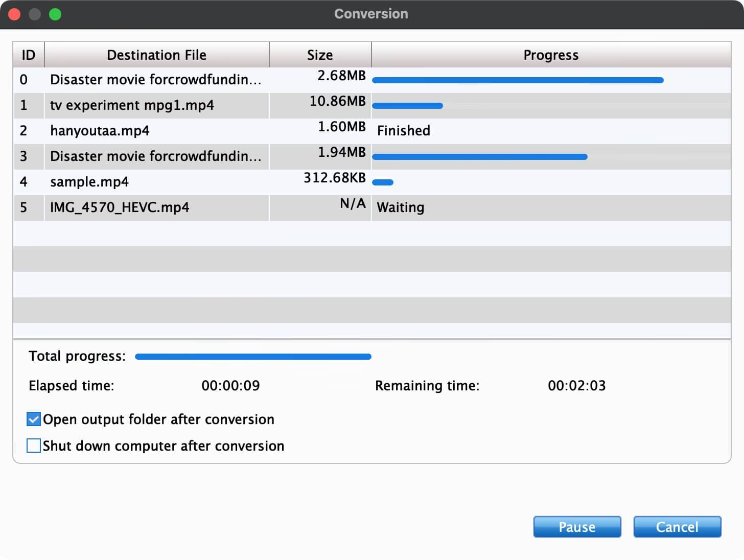Enable Shut down computer after conversion
Viewport: 744px width, 560px height.
(x=34, y=446)
